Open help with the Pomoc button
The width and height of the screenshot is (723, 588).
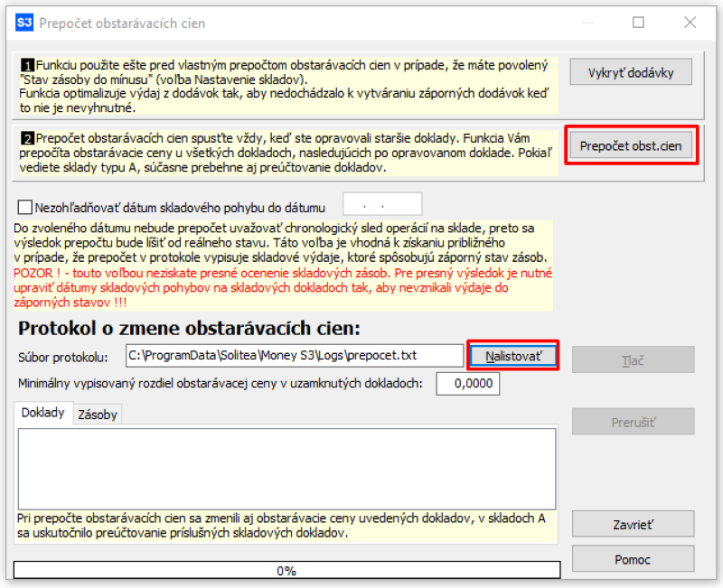633,559
